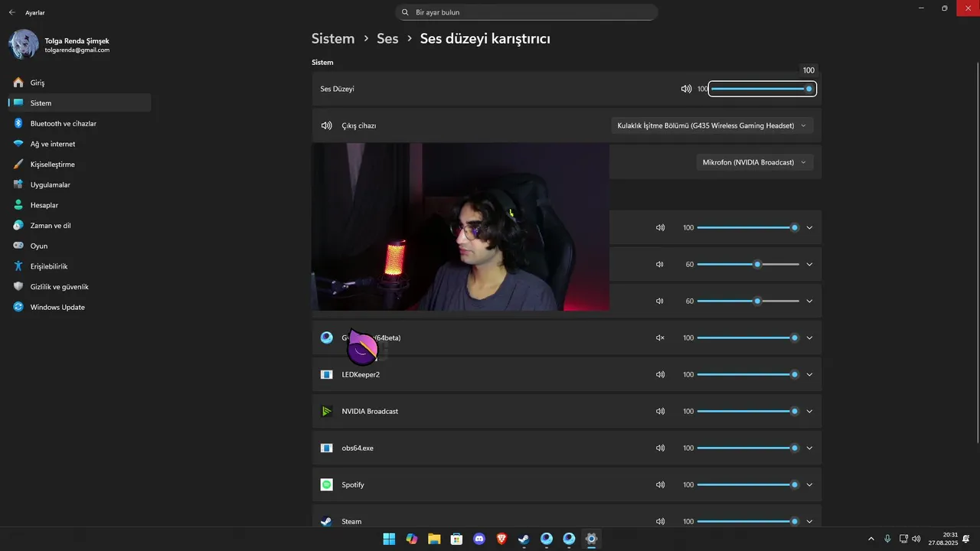Mute NVIDIA Broadcast via its speaker icon
Image resolution: width=980 pixels, height=551 pixels.
(660, 411)
